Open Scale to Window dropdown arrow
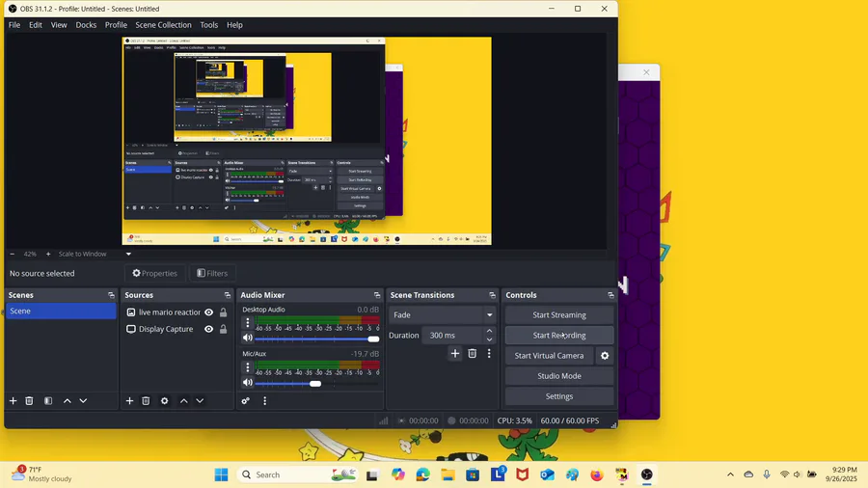The height and width of the screenshot is (488, 868). tap(128, 254)
